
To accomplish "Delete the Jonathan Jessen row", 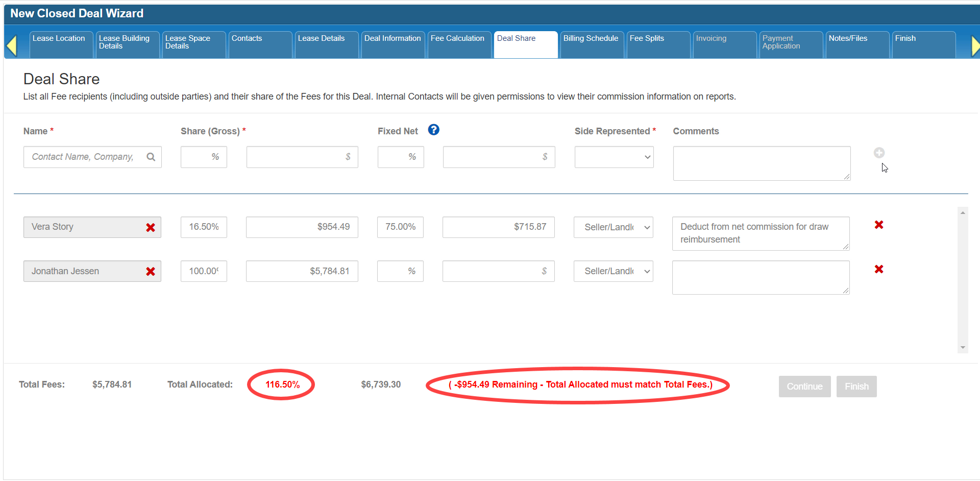I will [x=878, y=270].
